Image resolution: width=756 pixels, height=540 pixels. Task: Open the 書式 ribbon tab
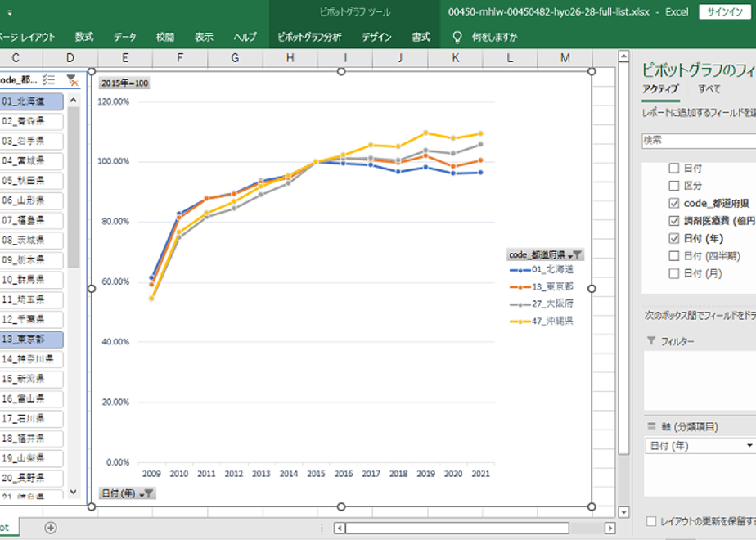[421, 37]
